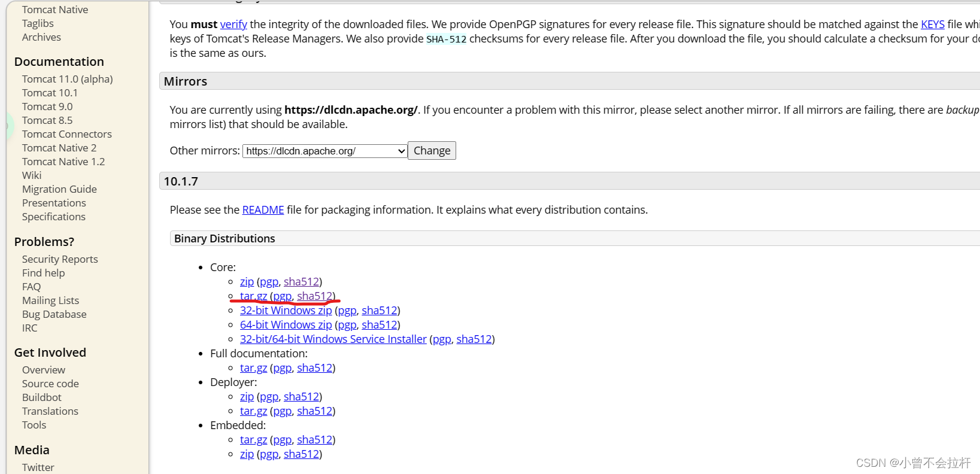Open Archives sidebar link
The image size is (980, 474).
coord(41,37)
